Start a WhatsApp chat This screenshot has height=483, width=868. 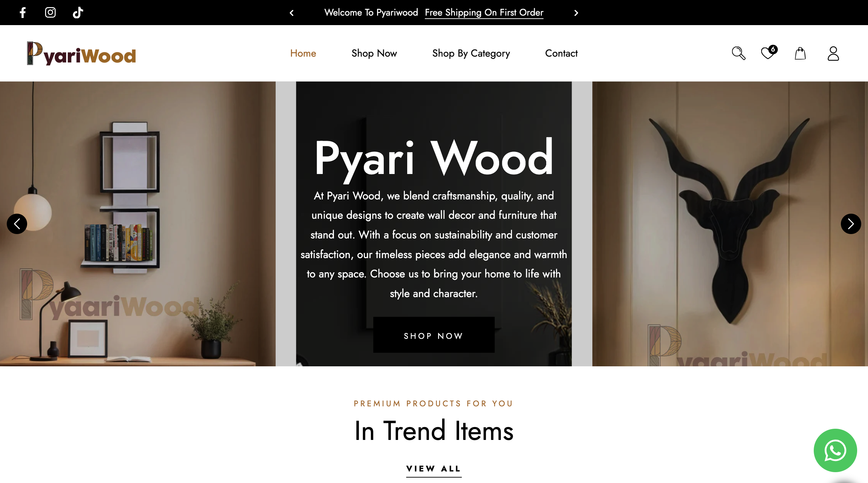click(x=835, y=450)
